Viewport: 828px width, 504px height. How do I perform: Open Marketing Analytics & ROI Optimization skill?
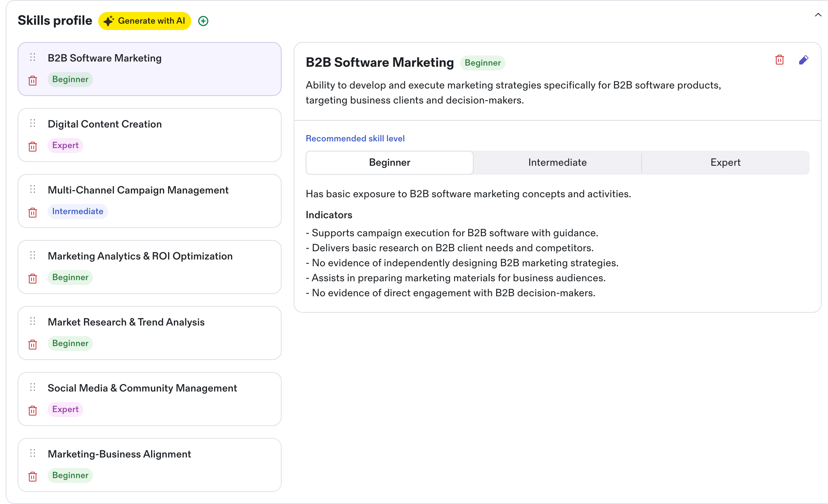click(150, 267)
